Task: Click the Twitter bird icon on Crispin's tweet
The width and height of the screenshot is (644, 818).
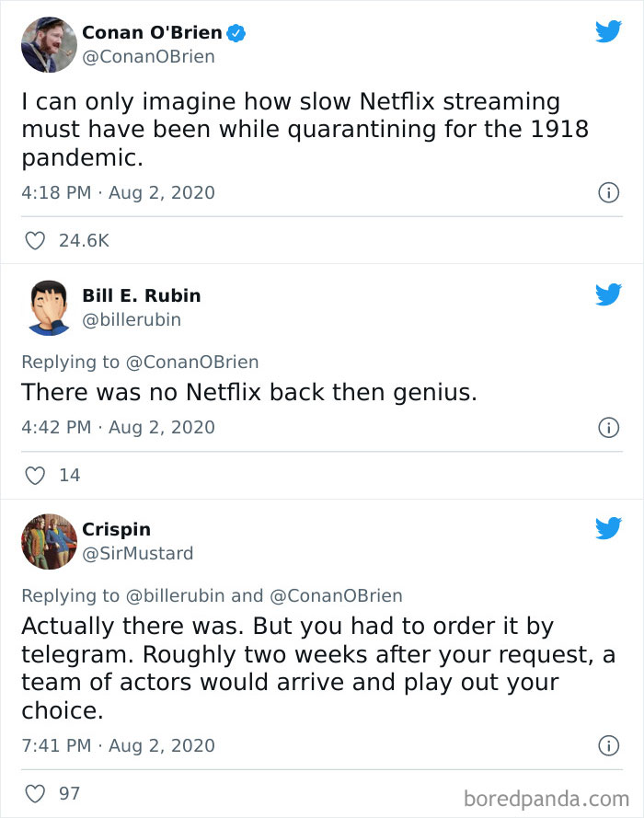Action: coord(609,529)
